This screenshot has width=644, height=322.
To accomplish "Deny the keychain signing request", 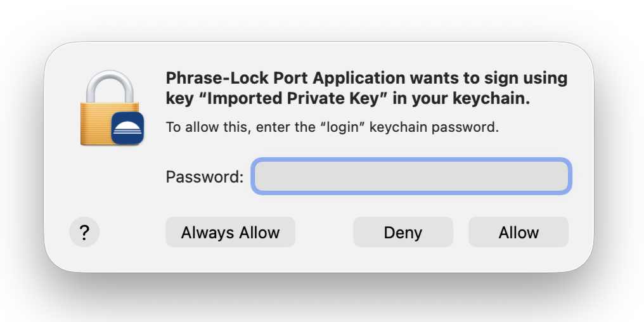I will click(x=402, y=233).
